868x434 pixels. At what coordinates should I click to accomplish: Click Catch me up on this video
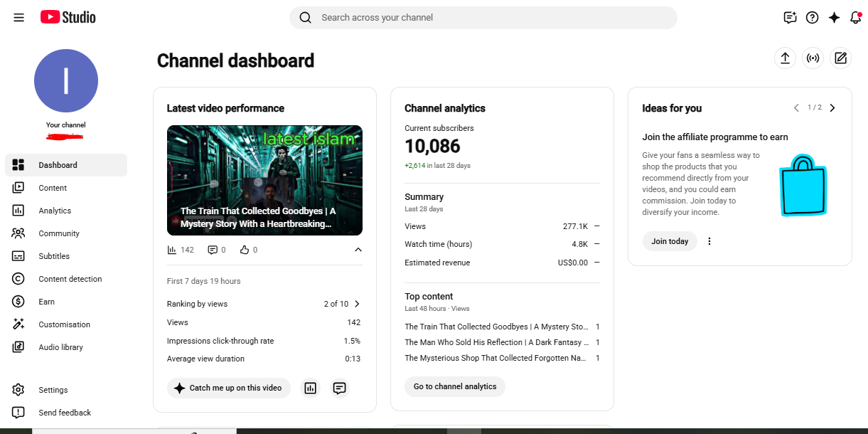tap(229, 388)
